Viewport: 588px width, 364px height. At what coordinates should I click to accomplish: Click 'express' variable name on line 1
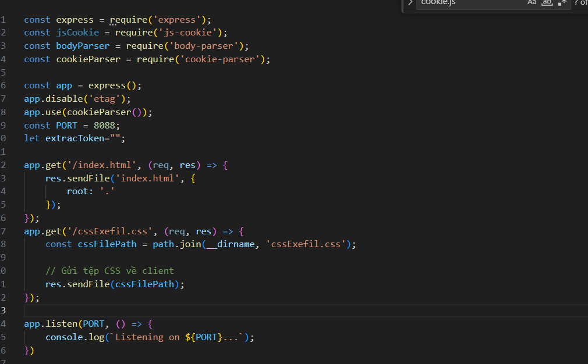click(75, 20)
